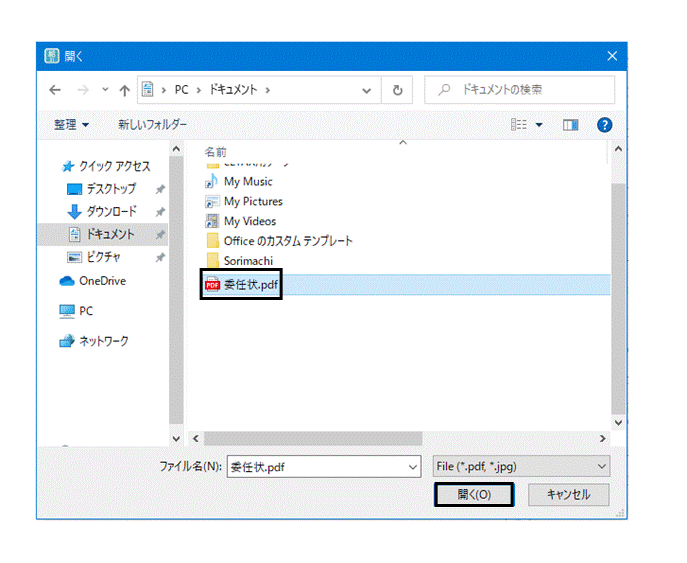Click the 開く(O) button
The width and height of the screenshot is (687, 563).
[x=474, y=495]
